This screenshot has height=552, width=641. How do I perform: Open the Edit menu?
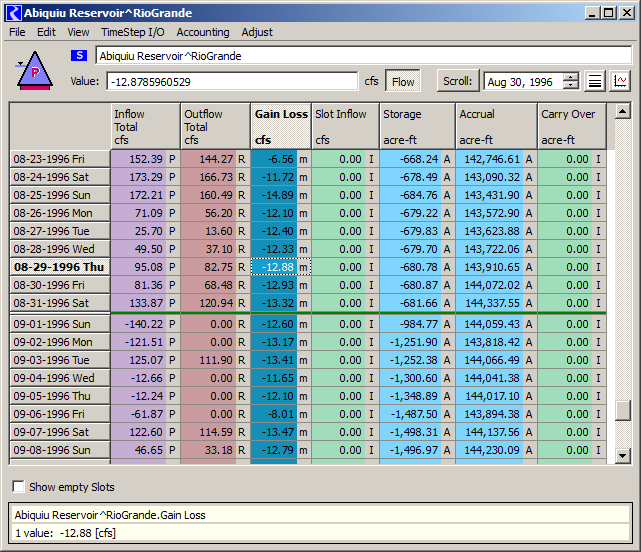coord(46,32)
